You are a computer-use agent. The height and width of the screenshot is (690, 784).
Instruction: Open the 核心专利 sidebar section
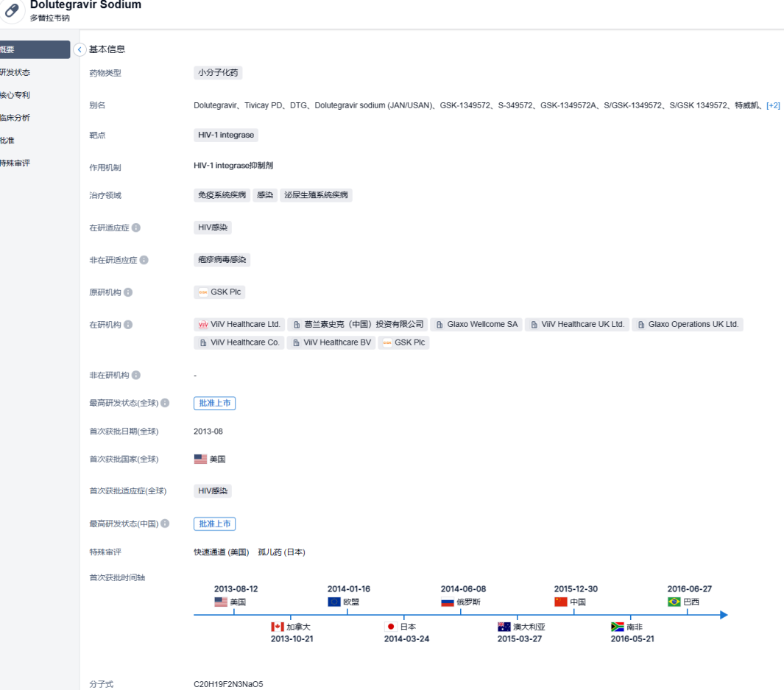[15, 95]
